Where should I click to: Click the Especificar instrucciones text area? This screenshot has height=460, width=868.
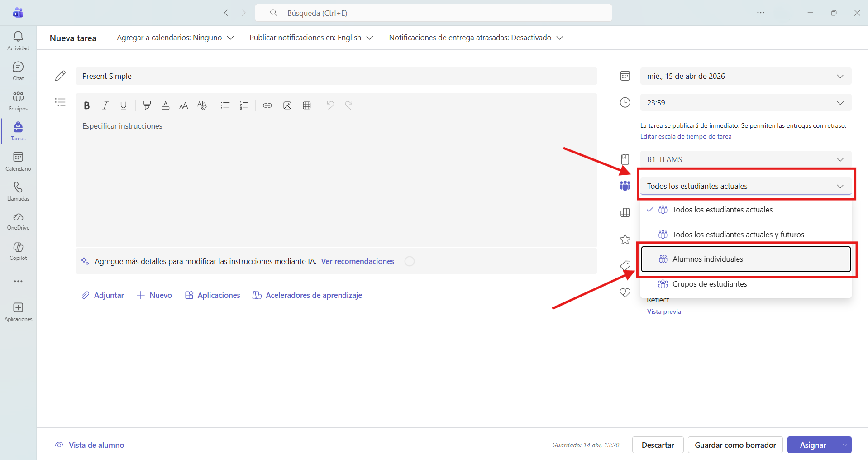click(336, 182)
